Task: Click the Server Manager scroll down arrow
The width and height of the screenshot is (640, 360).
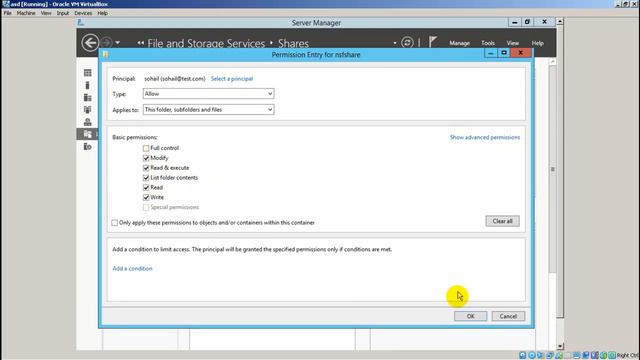Action: pyautogui.click(x=560, y=346)
